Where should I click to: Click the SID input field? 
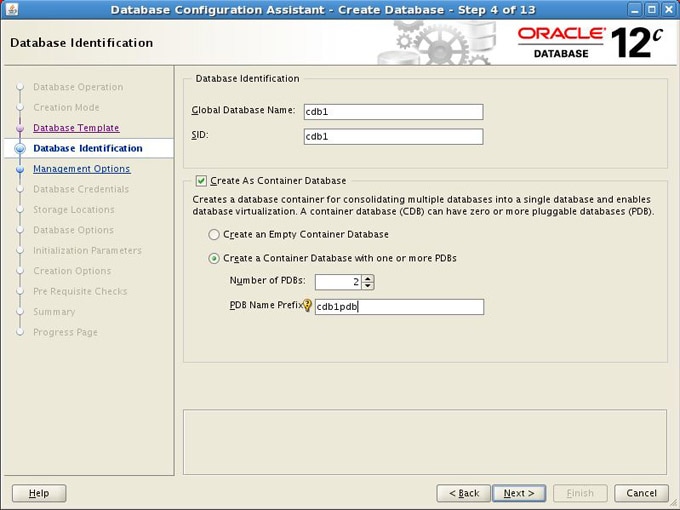click(x=393, y=137)
